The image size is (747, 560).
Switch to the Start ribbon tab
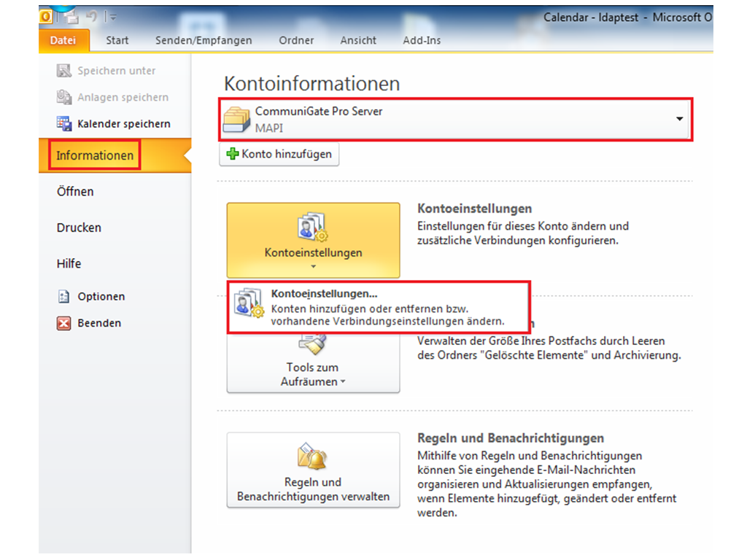pyautogui.click(x=117, y=41)
